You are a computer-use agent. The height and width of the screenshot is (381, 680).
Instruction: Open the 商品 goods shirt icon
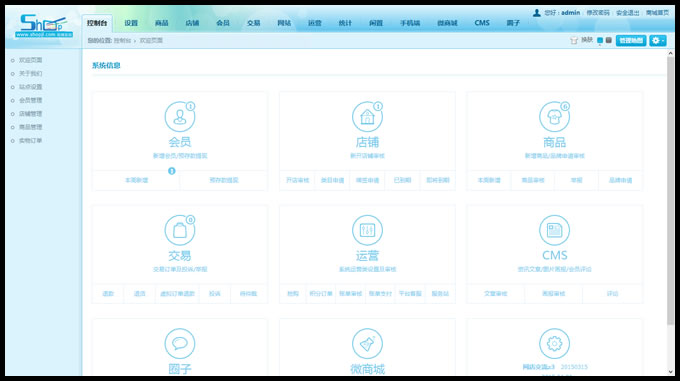coord(554,117)
